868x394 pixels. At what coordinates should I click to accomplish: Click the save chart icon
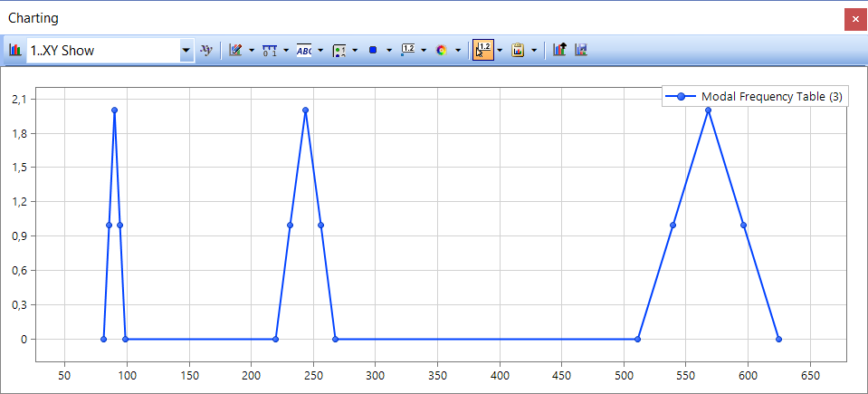[581, 50]
